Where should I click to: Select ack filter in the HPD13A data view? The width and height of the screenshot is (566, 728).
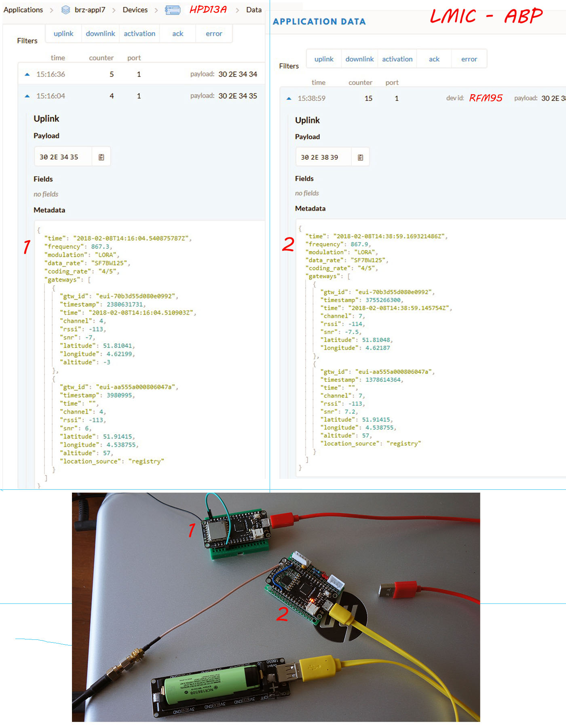[x=177, y=34]
